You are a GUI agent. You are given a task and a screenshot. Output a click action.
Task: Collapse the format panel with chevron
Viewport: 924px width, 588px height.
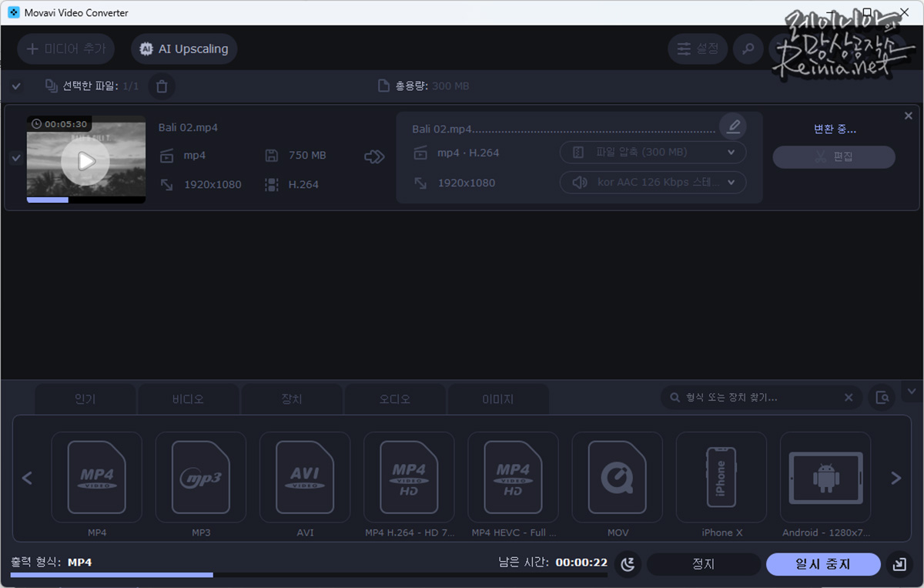pyautogui.click(x=912, y=391)
